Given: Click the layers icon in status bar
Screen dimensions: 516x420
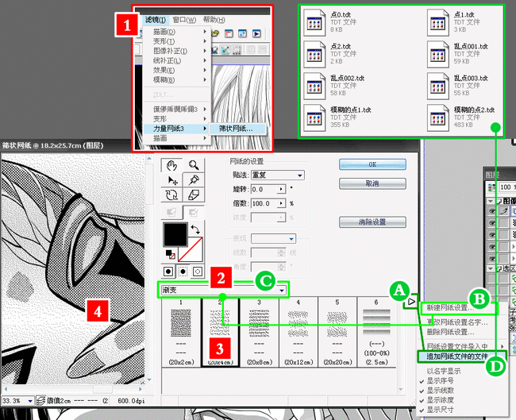Looking at the screenshot, I should tap(40, 401).
